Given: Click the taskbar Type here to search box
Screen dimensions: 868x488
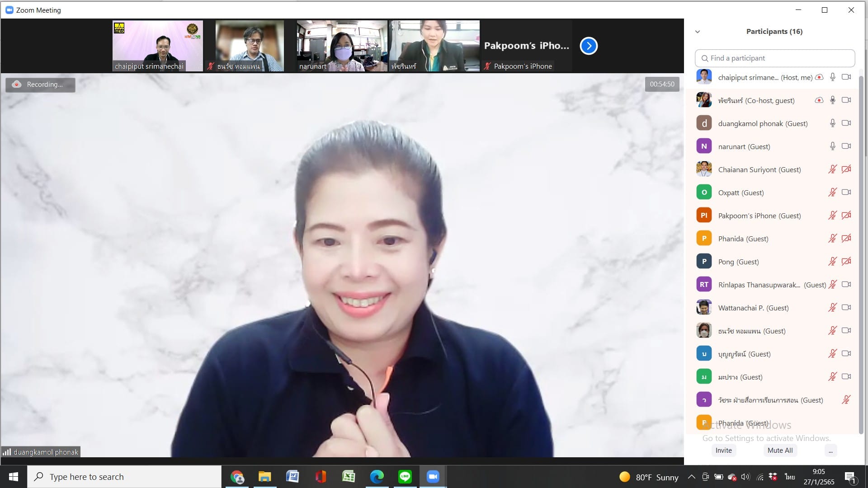Looking at the screenshot, I should tap(124, 477).
